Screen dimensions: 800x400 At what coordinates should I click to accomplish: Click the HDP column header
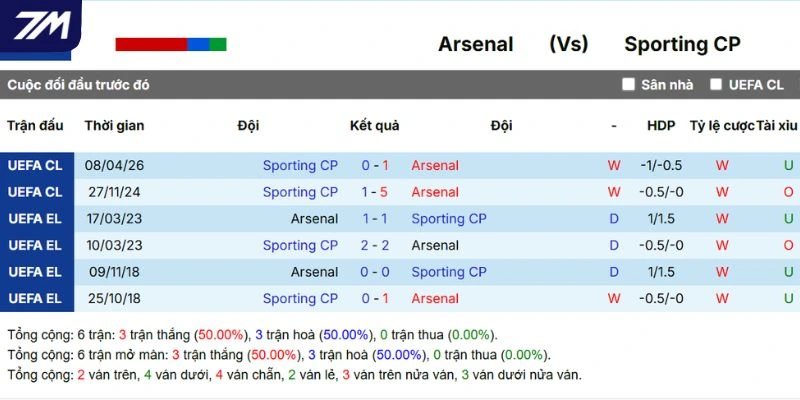pos(661,126)
